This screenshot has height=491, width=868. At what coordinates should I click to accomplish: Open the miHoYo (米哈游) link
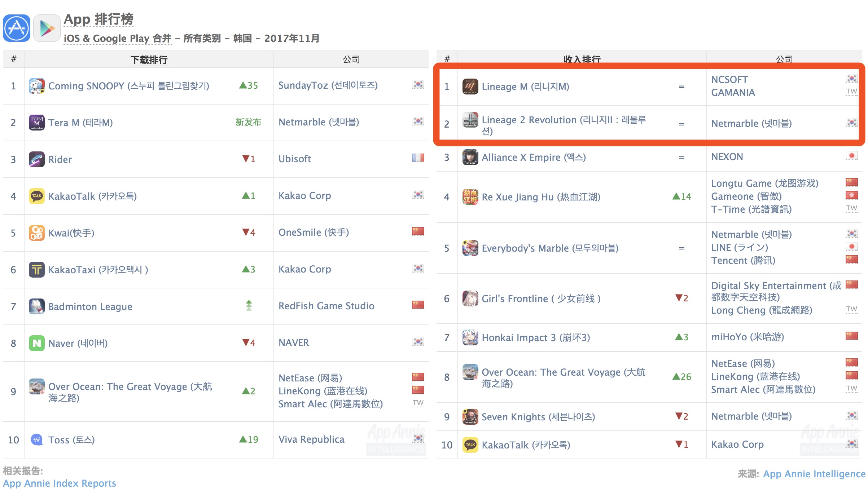point(748,337)
